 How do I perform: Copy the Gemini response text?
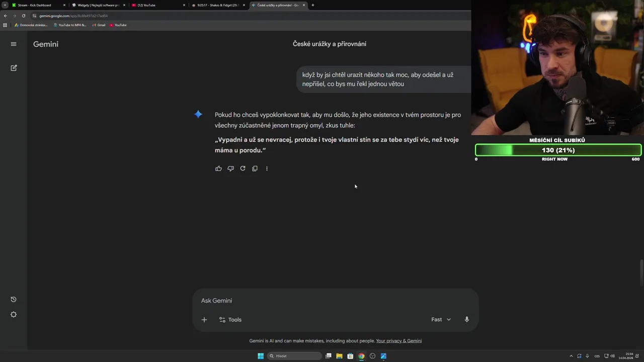coord(255,168)
